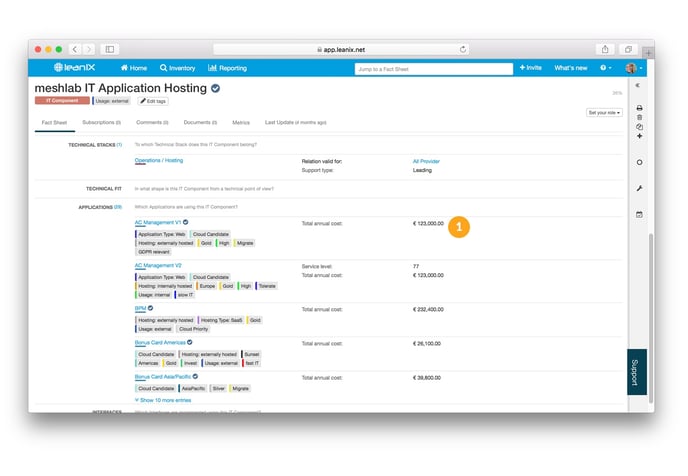
Task: Expand Show 10 more entries
Action: pos(163,400)
